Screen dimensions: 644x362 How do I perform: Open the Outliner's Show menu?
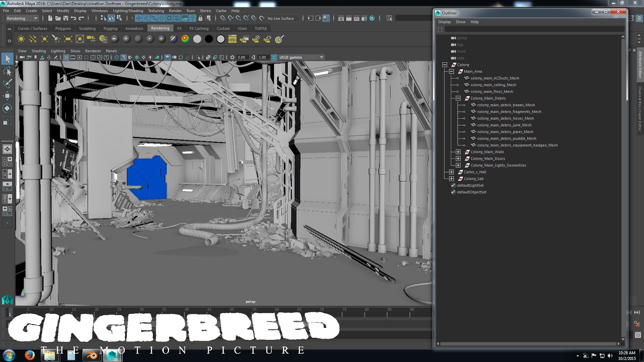point(460,22)
